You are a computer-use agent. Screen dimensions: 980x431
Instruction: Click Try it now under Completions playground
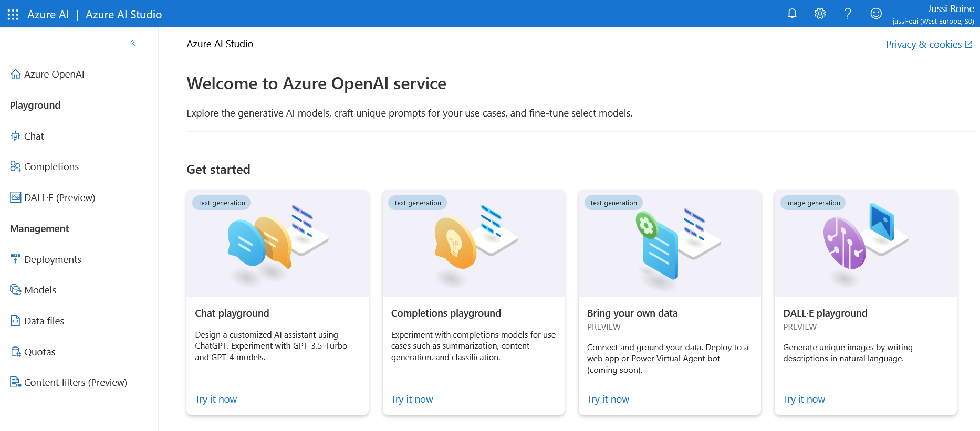412,400
